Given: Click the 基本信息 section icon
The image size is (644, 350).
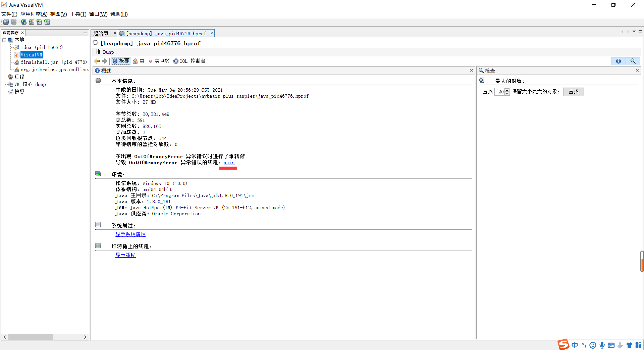Looking at the screenshot, I should click(98, 81).
